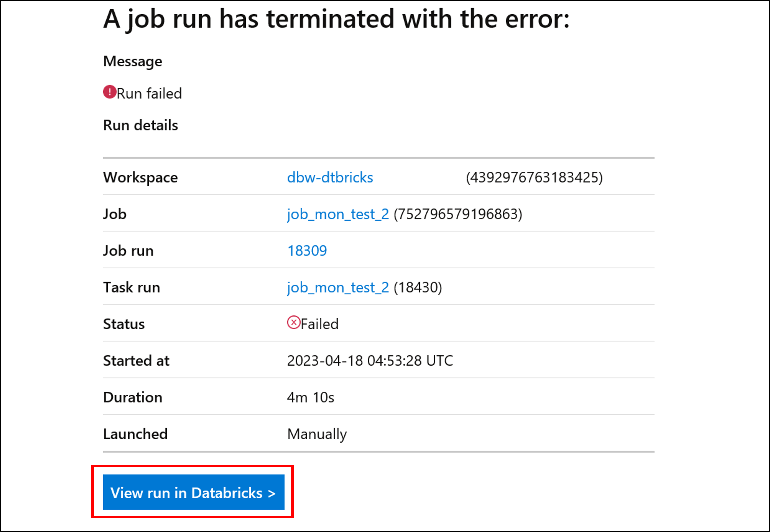Open job run 18309 link
Viewport: 770px width, 532px height.
click(x=307, y=251)
